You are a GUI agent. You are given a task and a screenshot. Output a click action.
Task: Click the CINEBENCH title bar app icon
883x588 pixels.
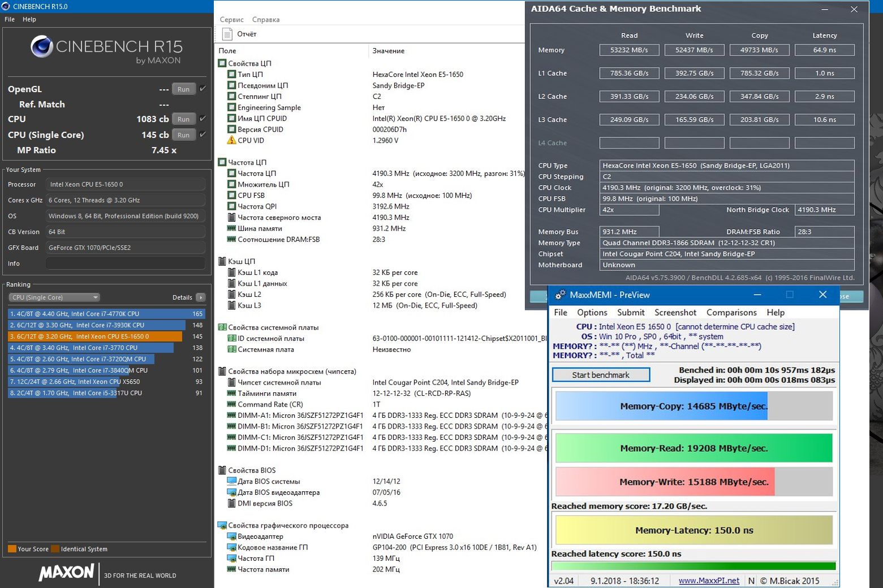pyautogui.click(x=6, y=6)
